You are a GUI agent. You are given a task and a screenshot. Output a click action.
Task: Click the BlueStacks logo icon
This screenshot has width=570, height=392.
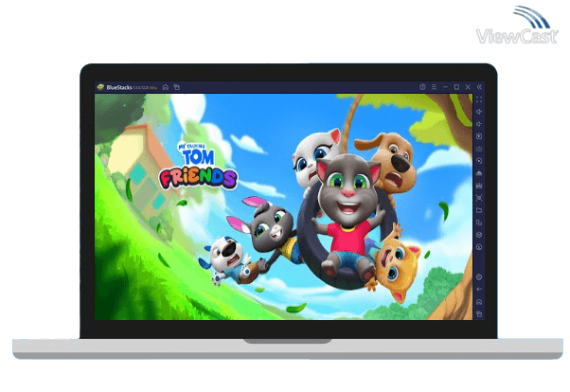click(100, 87)
